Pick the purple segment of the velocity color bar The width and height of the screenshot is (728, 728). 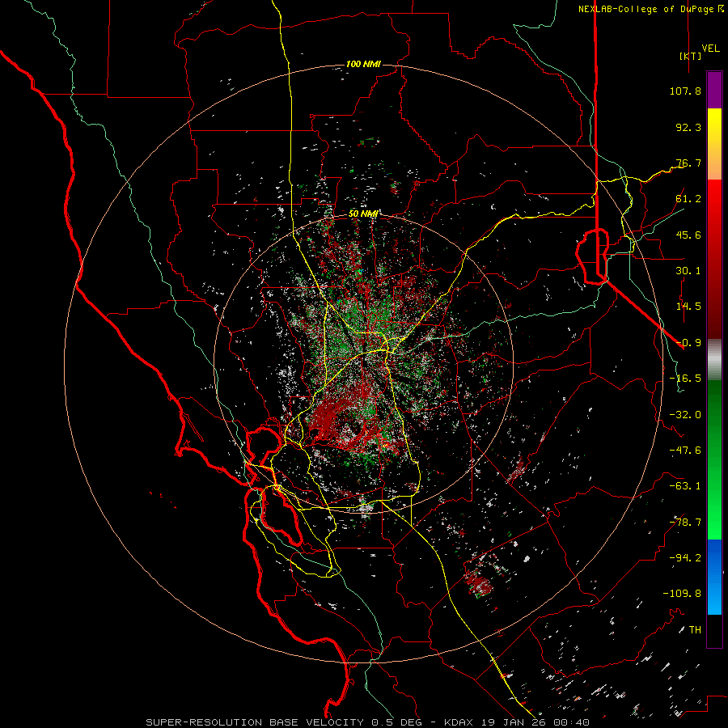pos(714,91)
